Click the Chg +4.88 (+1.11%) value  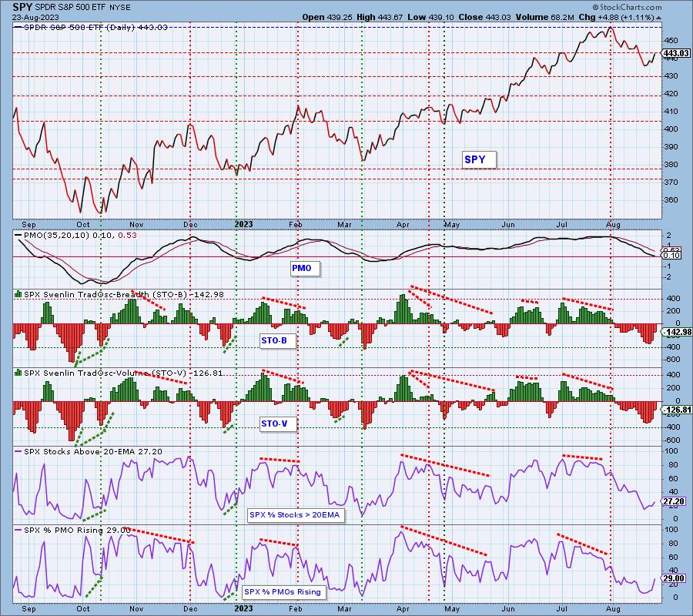pos(616,17)
